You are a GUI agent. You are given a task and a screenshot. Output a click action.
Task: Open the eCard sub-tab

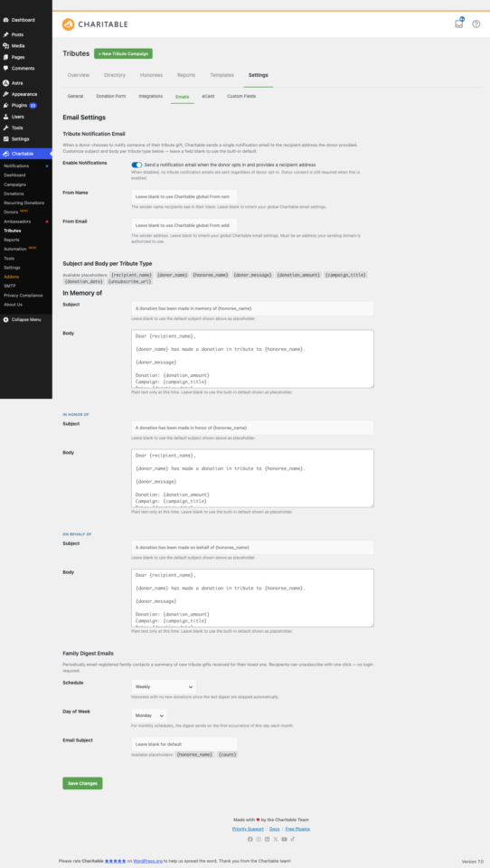(208, 97)
